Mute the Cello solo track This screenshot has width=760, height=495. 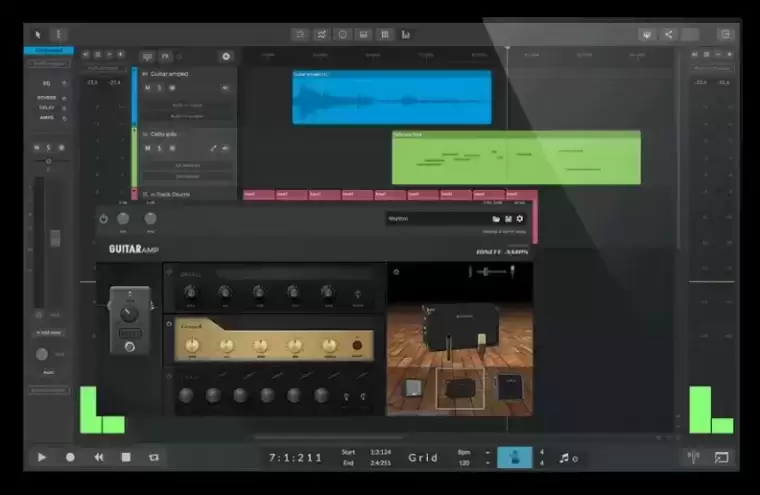(x=147, y=148)
